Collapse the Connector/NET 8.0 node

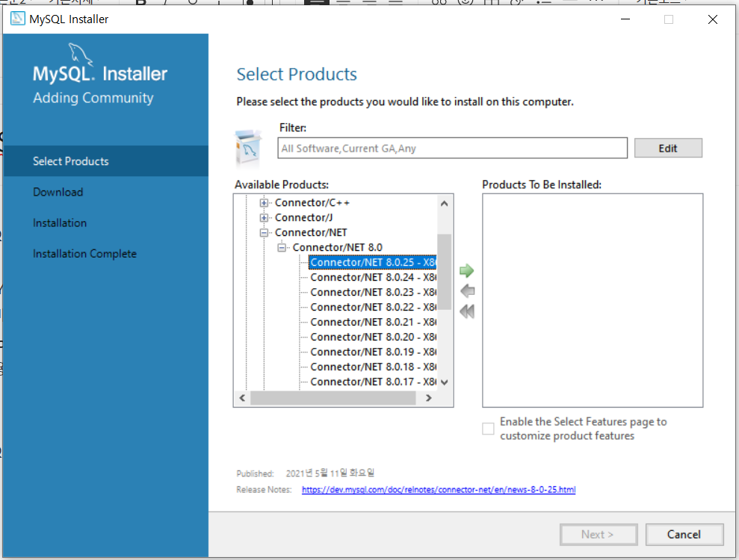282,247
